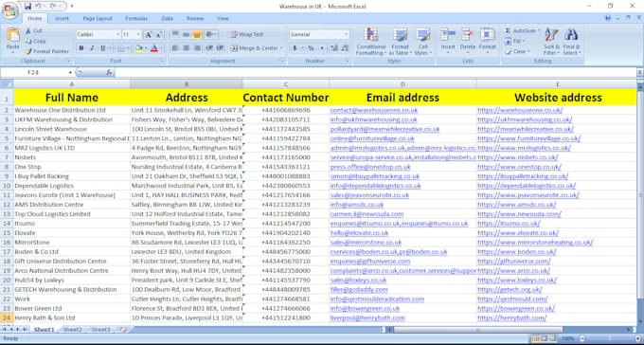Increase cell indent

pyautogui.click(x=220, y=48)
